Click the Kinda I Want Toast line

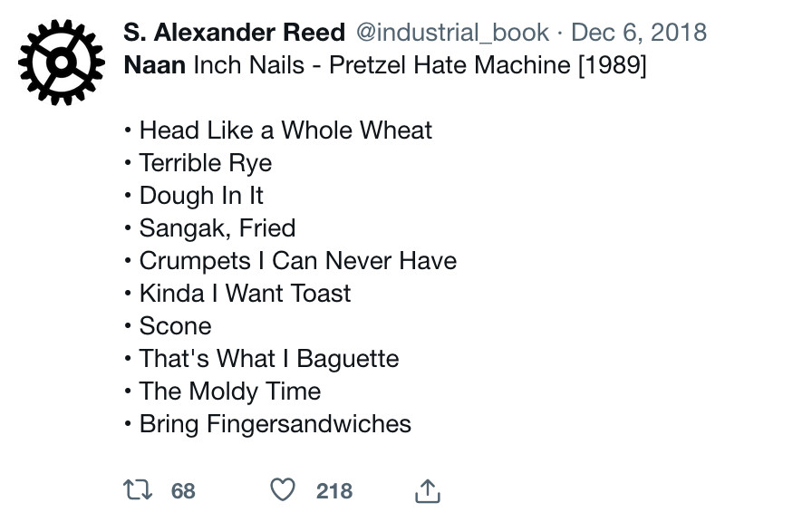245,293
